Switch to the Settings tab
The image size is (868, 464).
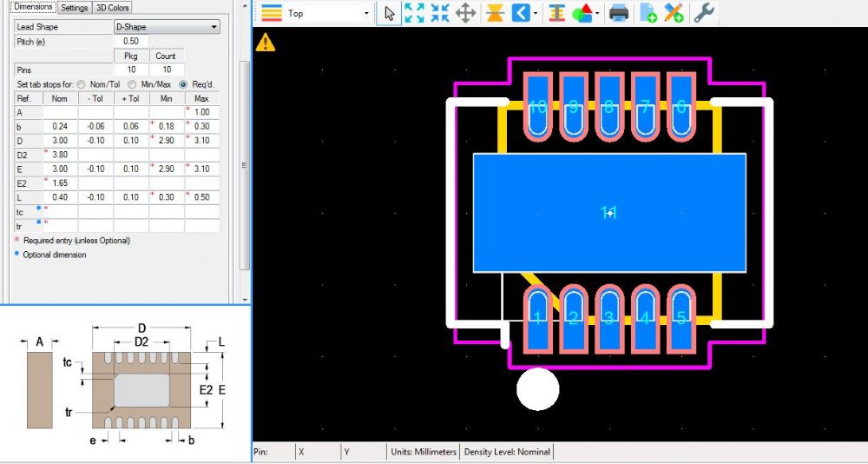[75, 7]
